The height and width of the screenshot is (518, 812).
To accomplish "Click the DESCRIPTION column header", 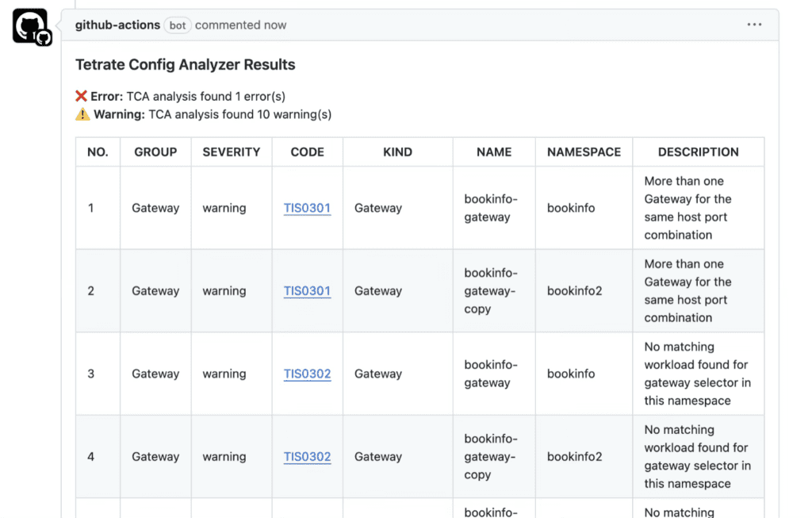I will (x=698, y=152).
